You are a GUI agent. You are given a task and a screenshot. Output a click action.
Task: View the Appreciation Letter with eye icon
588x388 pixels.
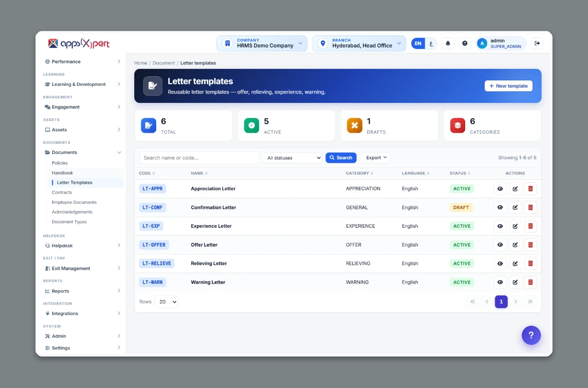point(500,189)
